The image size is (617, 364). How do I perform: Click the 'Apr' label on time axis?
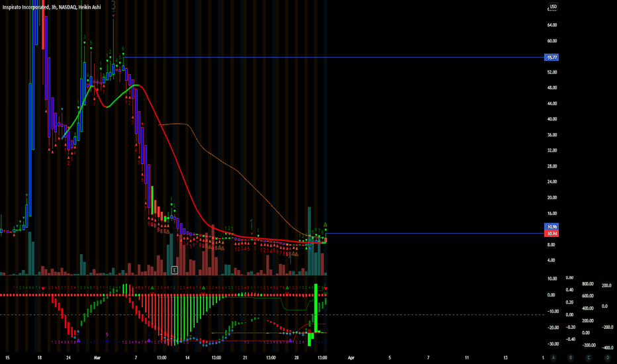tap(351, 357)
